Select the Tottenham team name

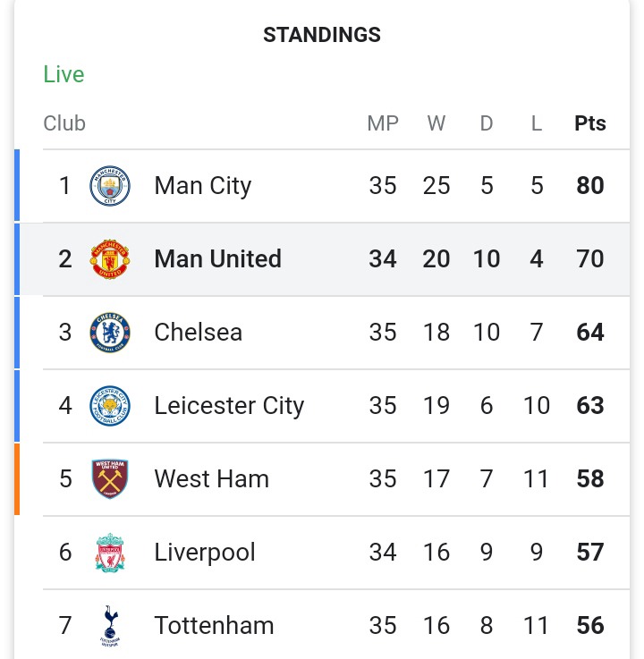coord(214,625)
